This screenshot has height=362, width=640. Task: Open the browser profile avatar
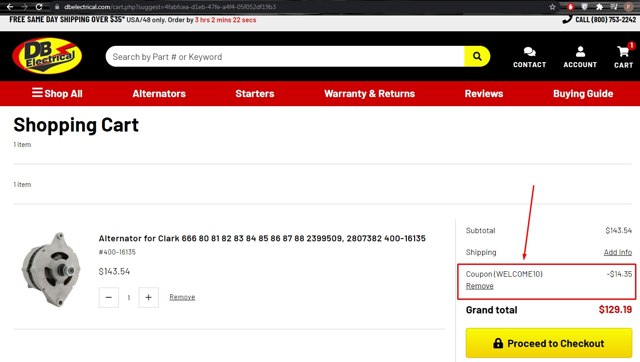pyautogui.click(x=628, y=7)
